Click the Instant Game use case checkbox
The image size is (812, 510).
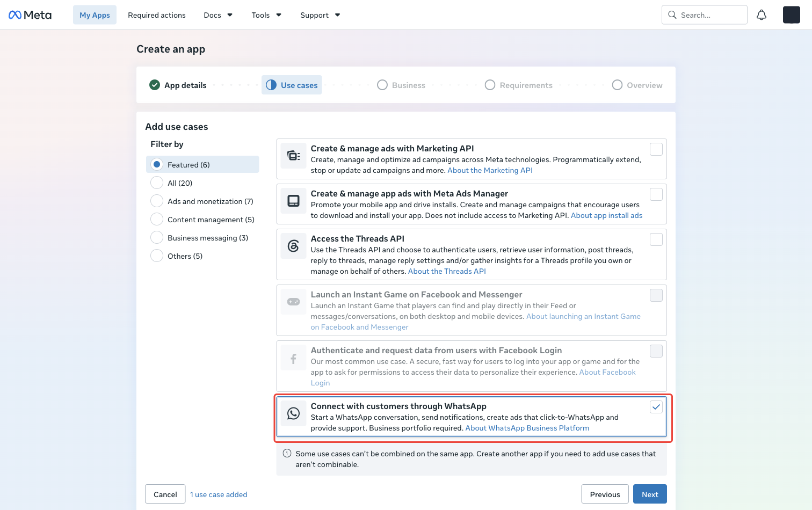pos(656,295)
